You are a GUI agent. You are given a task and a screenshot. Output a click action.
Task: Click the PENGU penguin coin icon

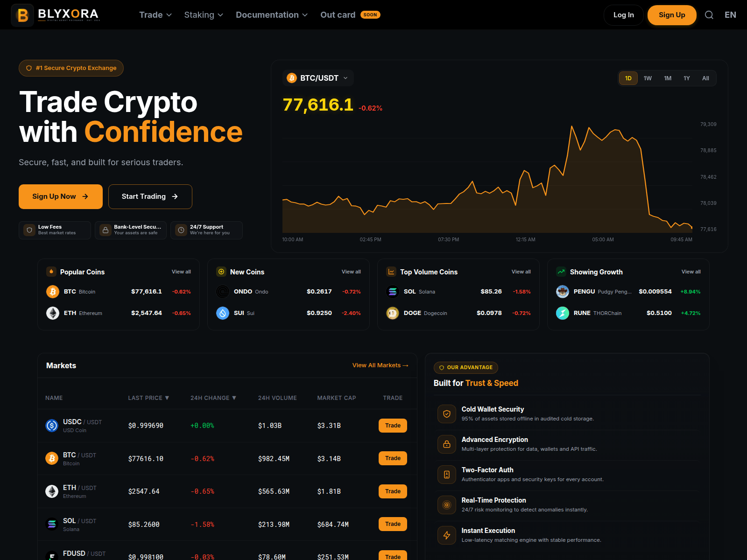563,292
